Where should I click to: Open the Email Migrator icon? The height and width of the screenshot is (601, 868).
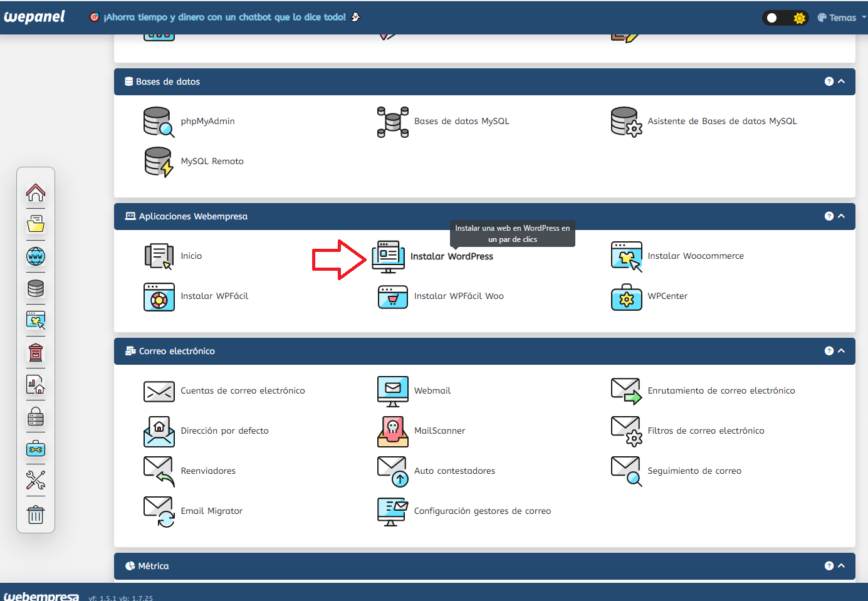(x=159, y=511)
